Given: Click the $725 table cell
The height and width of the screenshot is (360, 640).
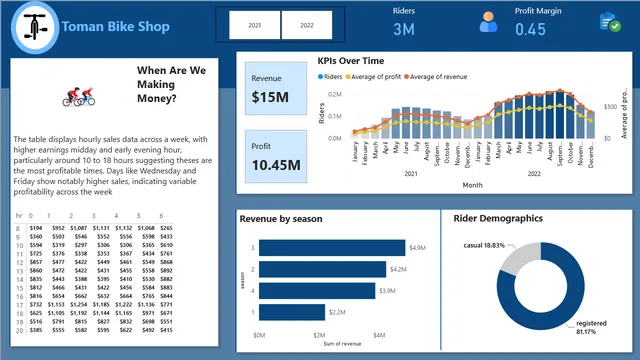Looking at the screenshot, I should point(36,254).
